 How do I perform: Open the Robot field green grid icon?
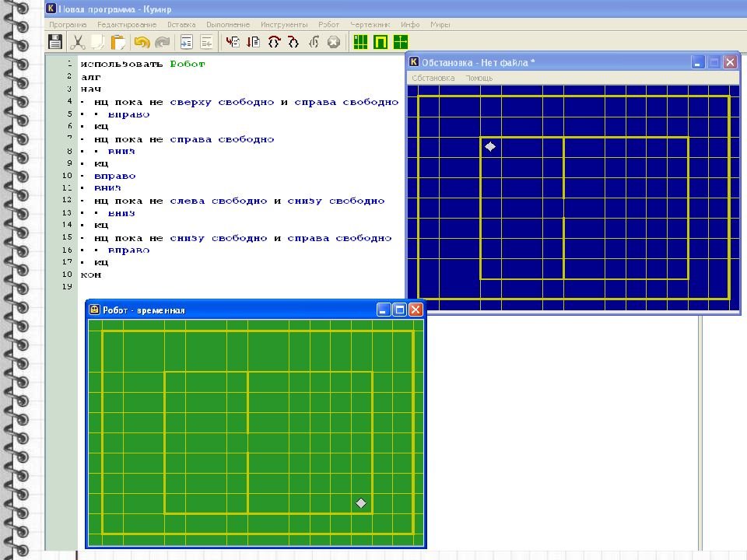[360, 42]
